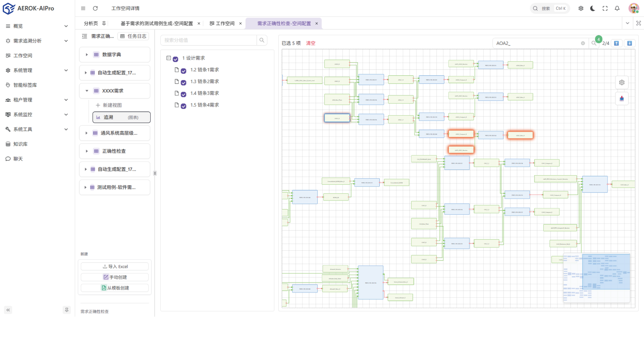Open the notifications bell
Image resolution: width=644 pixels, height=362 pixels.
[617, 8]
